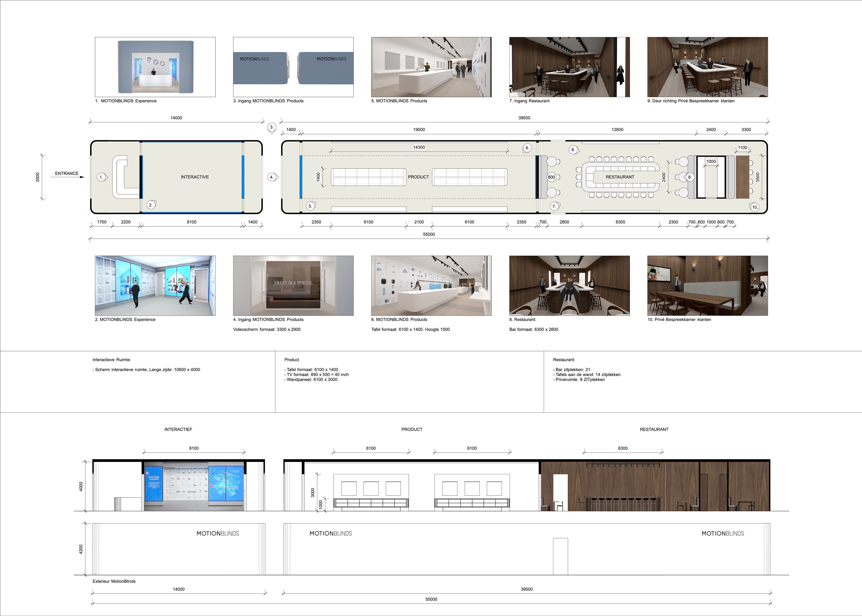Click view marker 5 in the product area plan
Image resolution: width=862 pixels, height=616 pixels.
click(x=310, y=206)
